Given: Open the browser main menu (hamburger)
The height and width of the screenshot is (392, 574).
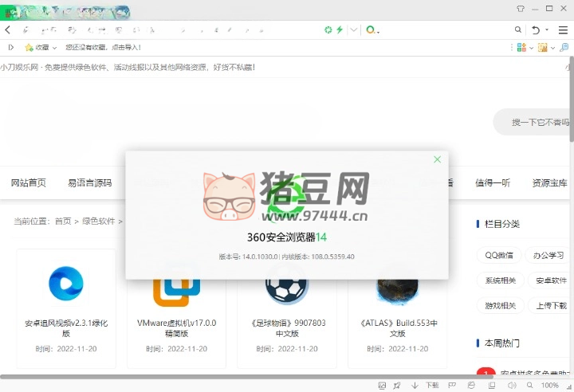Looking at the screenshot, I should 563,29.
